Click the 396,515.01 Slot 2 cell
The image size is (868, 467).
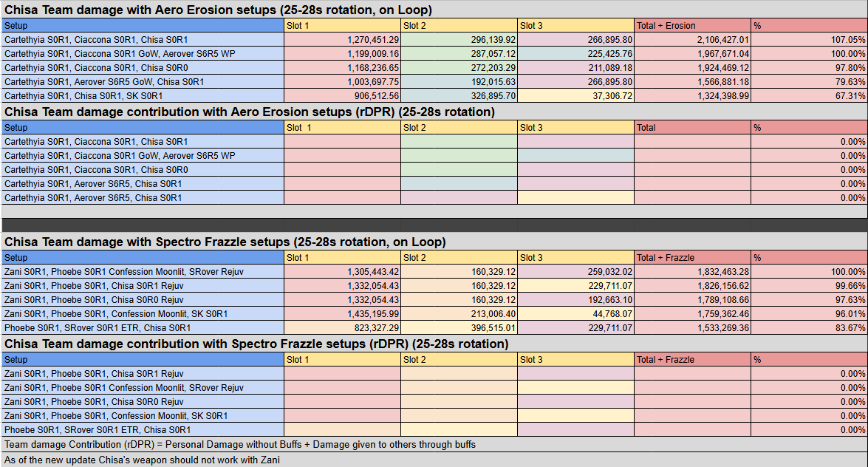click(458, 328)
